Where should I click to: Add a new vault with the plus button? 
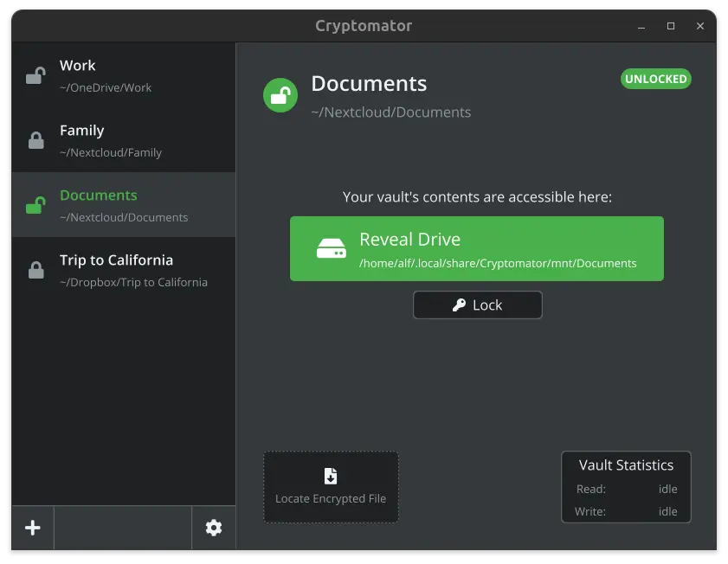[x=33, y=528]
